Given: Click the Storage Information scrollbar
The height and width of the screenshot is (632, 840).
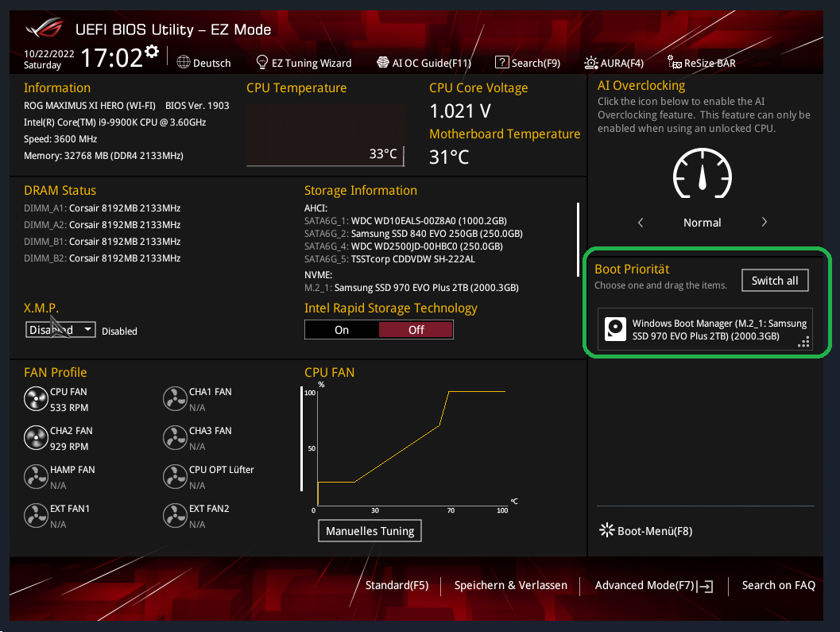Looking at the screenshot, I should 578,239.
